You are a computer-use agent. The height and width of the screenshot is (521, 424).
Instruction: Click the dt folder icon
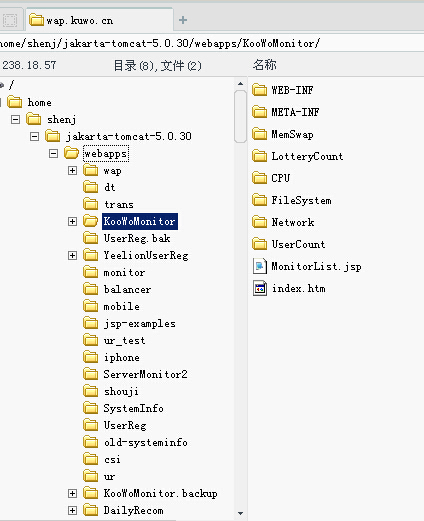(91, 187)
